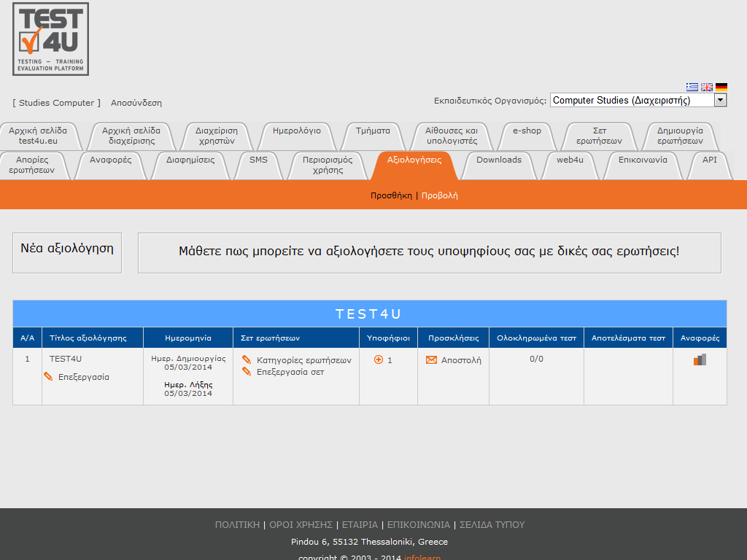Select the e-shop tab
The image size is (747, 560).
(x=527, y=136)
